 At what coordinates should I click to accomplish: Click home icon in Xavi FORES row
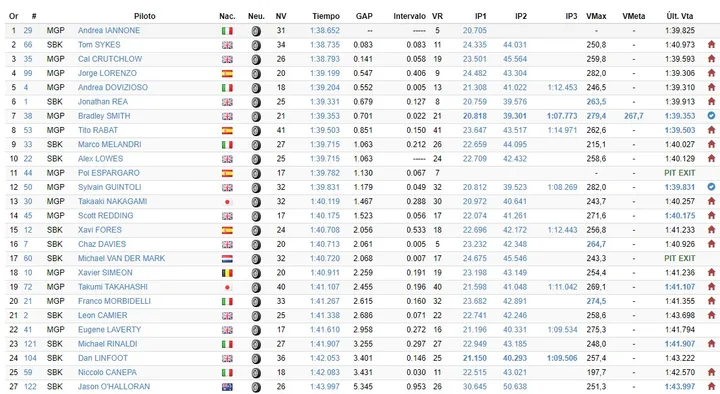coord(711,230)
